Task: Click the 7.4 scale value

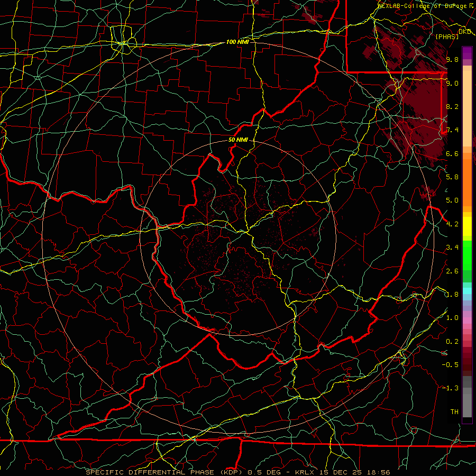Action: (452, 130)
